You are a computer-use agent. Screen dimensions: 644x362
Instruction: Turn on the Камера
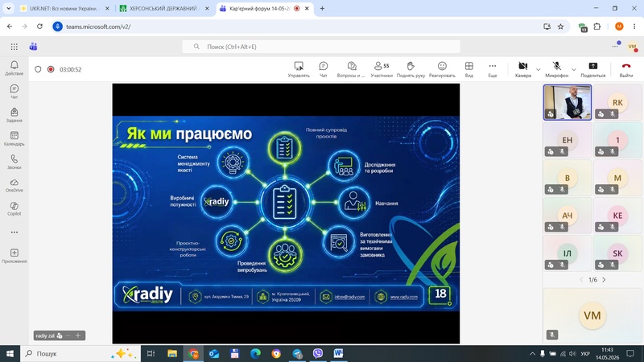coord(522,69)
